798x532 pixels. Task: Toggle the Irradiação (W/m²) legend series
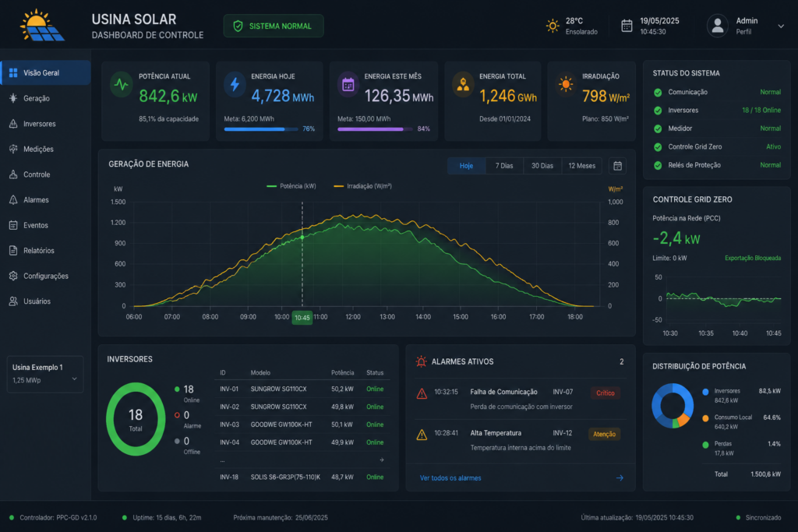coord(362,186)
